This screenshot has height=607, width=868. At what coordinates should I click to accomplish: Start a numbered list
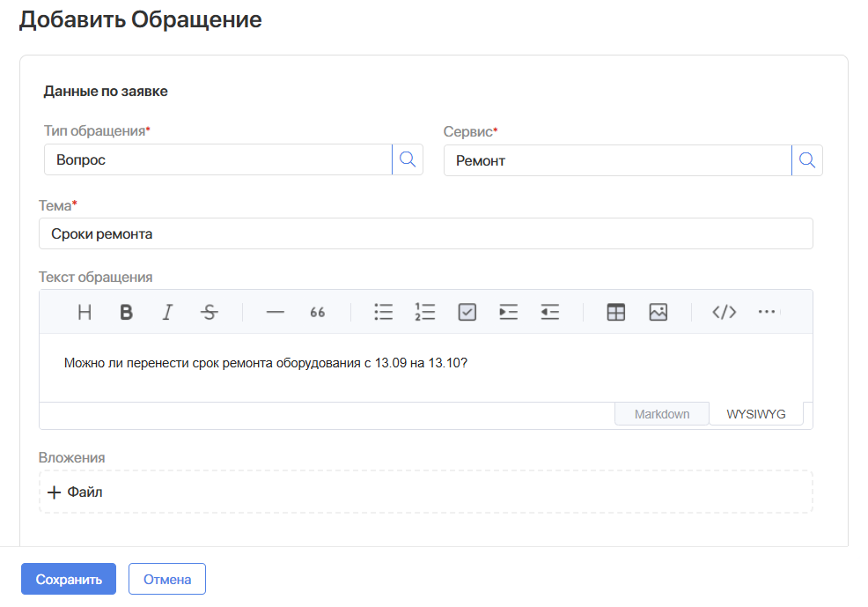[x=425, y=312]
